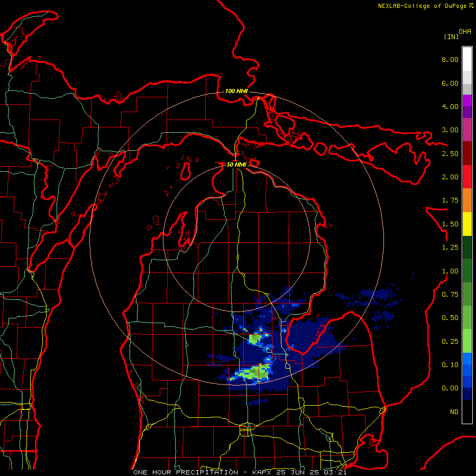Pick the orange swatch beside 1.75

(467, 200)
